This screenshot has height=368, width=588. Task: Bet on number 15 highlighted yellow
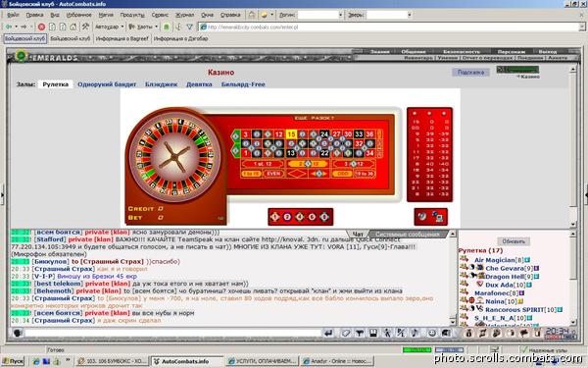pyautogui.click(x=291, y=134)
